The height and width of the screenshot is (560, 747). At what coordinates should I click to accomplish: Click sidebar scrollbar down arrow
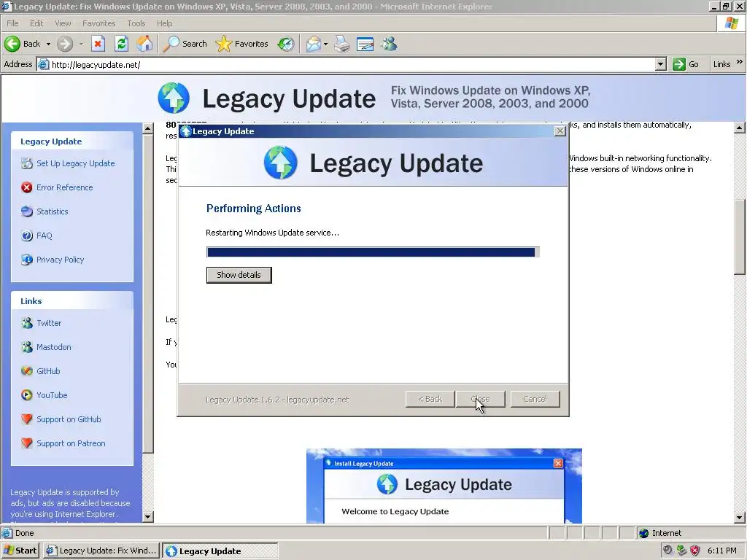click(147, 517)
